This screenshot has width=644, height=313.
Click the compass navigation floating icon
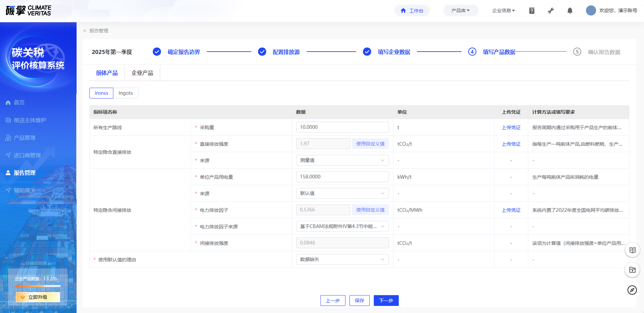632,290
